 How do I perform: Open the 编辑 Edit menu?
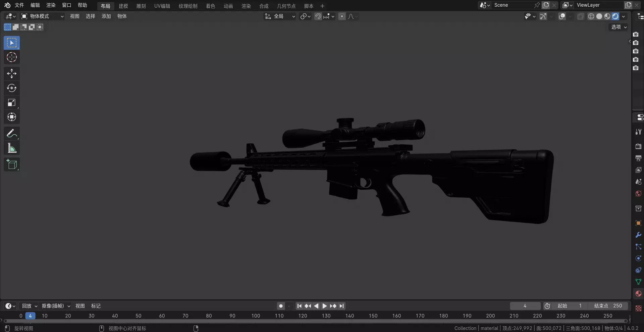[x=35, y=5]
